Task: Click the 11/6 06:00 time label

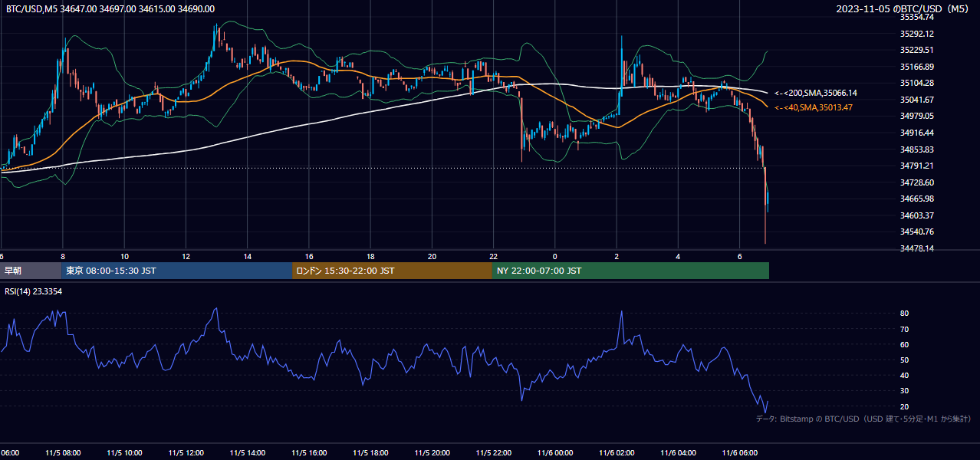Action: coord(739,453)
